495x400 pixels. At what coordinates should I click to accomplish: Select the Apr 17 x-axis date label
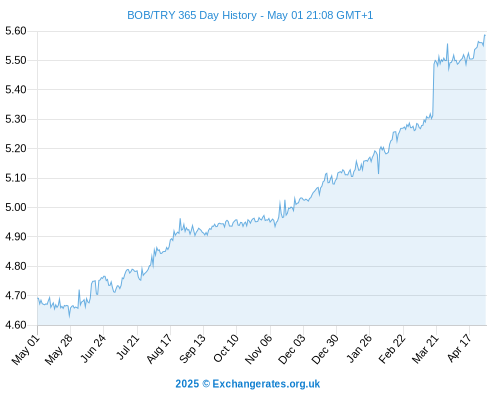[x=459, y=349]
